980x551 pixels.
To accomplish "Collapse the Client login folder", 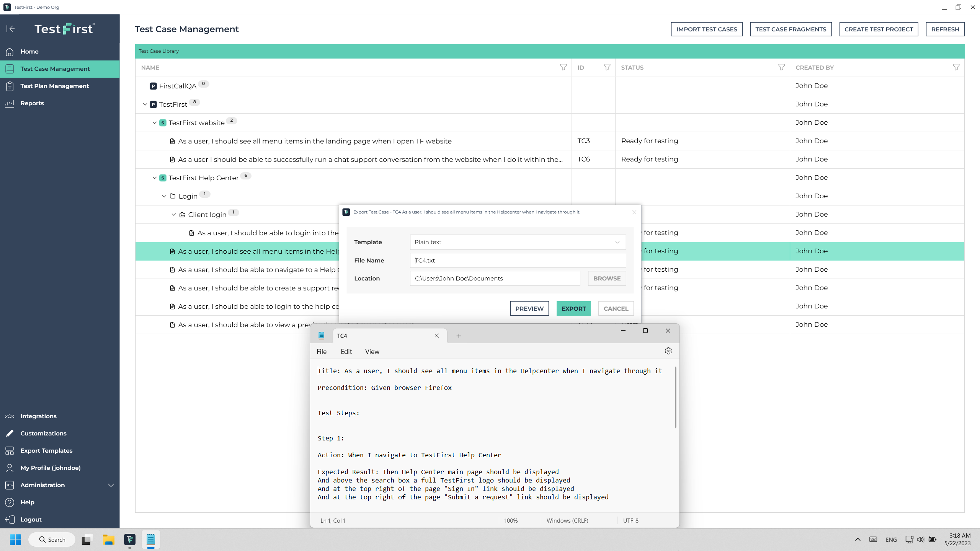I will coord(173,214).
